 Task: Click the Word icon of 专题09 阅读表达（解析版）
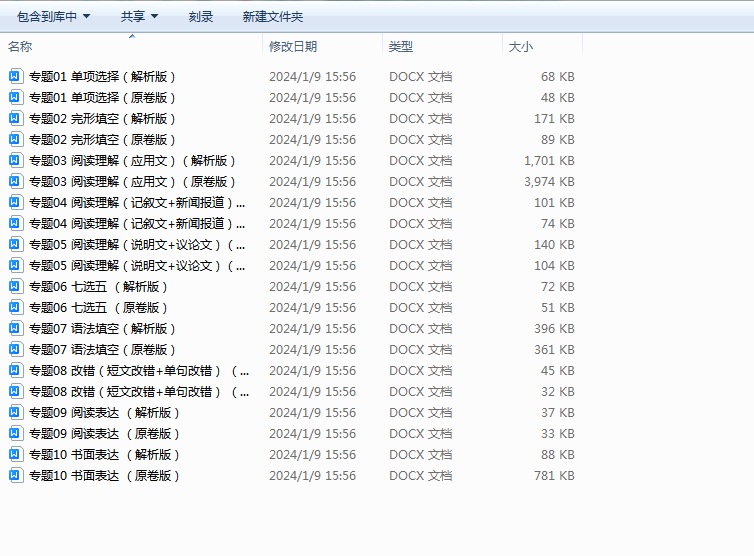click(x=15, y=413)
